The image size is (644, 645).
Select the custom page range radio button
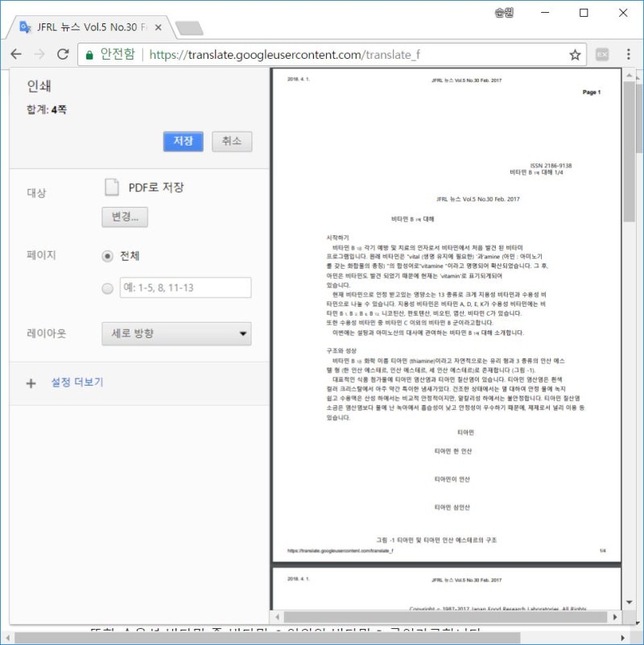point(107,288)
